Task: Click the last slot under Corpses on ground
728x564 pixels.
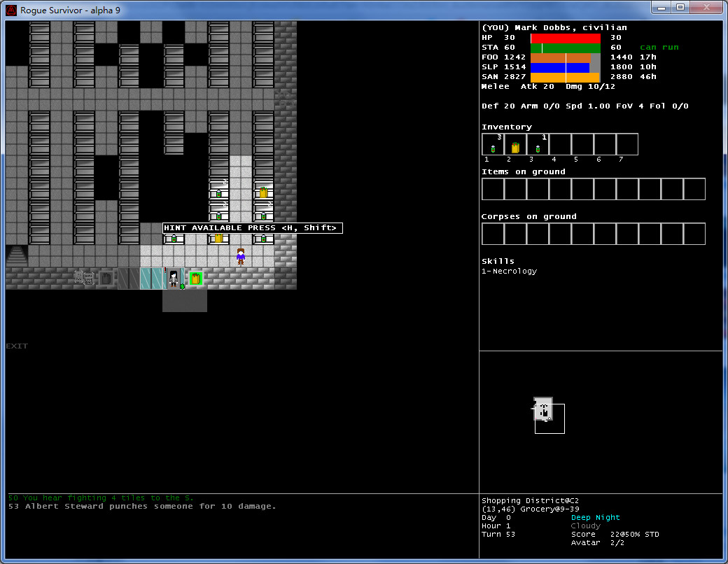Action: pos(694,234)
